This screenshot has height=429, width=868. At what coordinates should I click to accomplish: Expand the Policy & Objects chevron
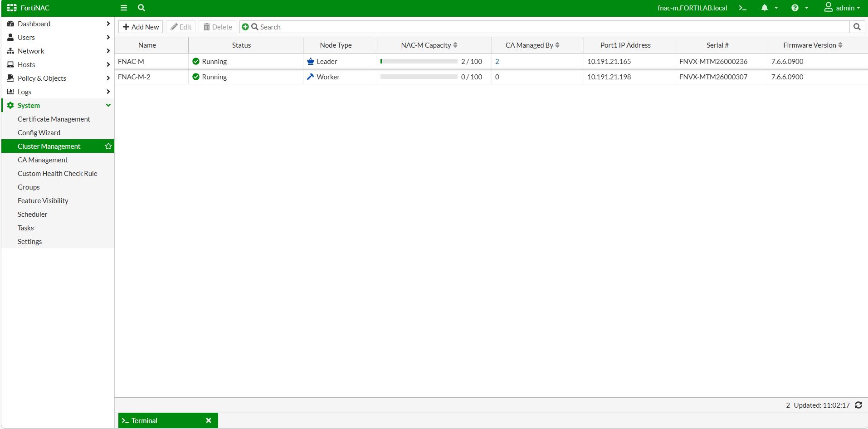coord(108,78)
